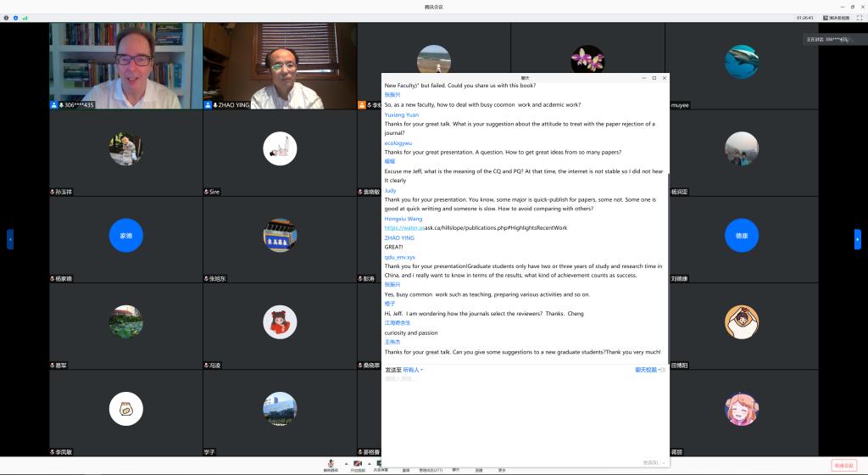Click the GREAT! chat message

393,247
